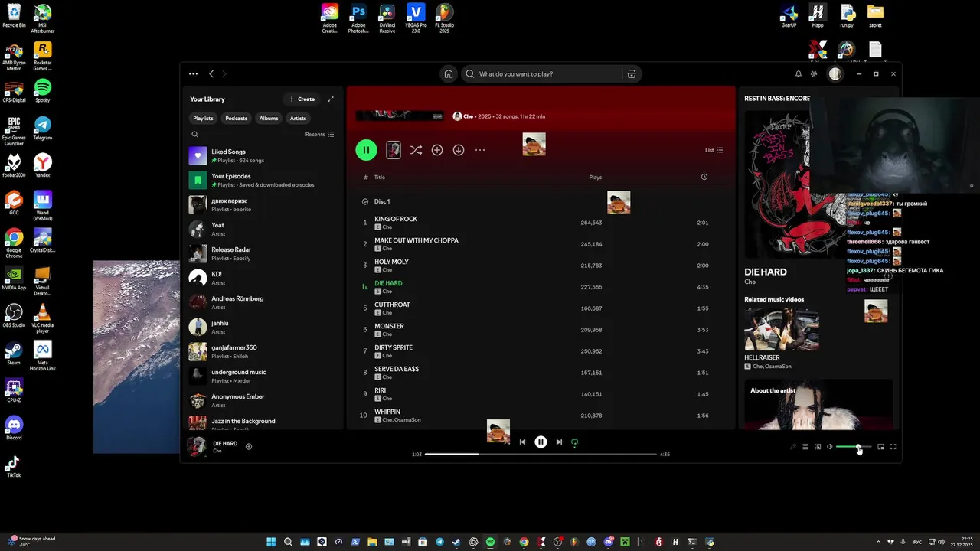Open the Browse icon in the search bar

click(632, 74)
